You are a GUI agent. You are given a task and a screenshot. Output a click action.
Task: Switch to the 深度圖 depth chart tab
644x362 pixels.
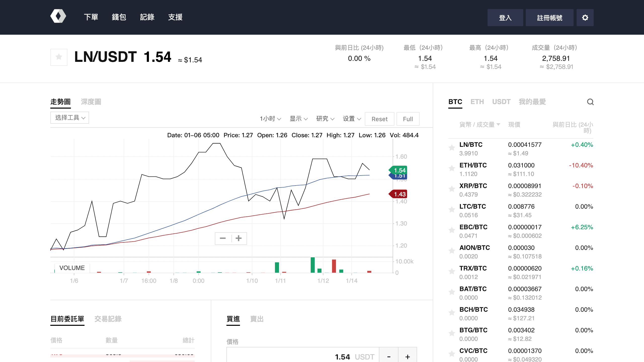(x=91, y=102)
